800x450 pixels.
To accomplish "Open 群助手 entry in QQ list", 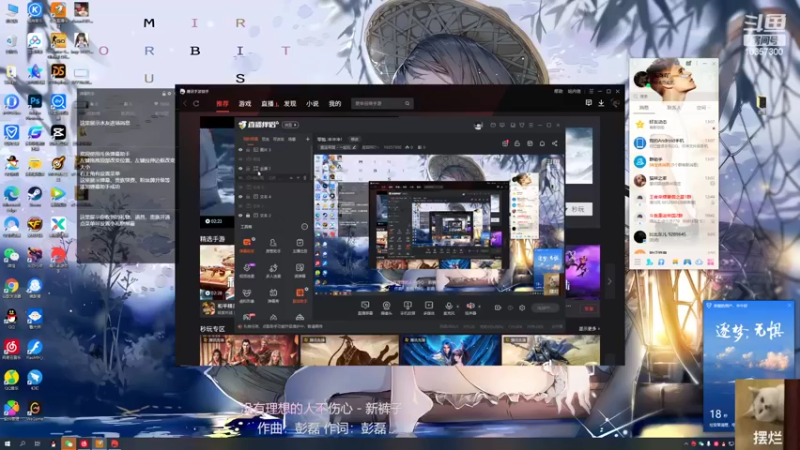I will click(674, 162).
